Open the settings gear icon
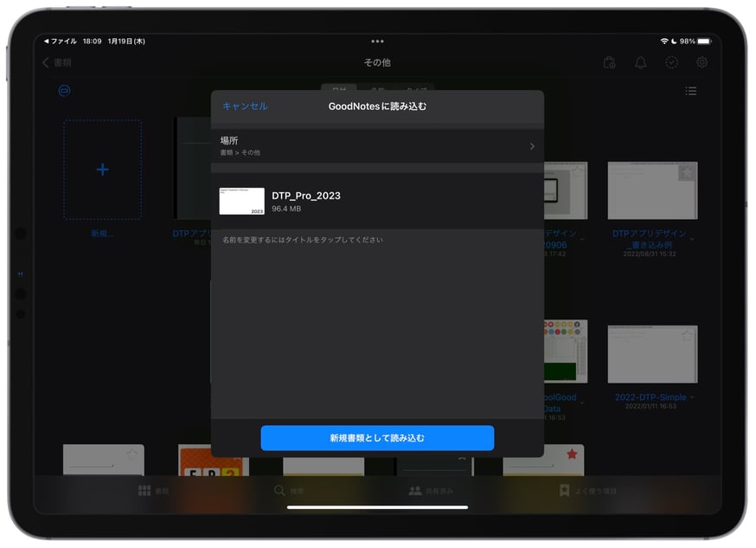Image resolution: width=756 pixels, height=548 pixels. point(702,62)
